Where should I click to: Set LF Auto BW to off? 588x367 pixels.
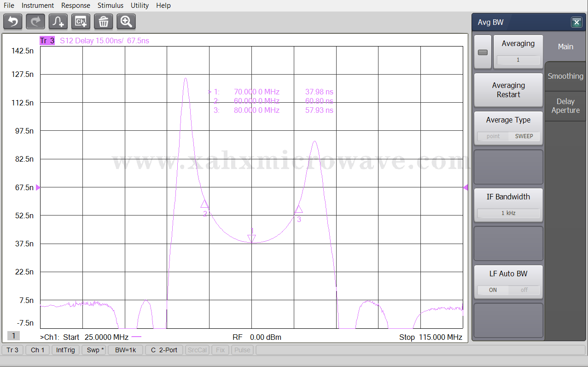(524, 290)
